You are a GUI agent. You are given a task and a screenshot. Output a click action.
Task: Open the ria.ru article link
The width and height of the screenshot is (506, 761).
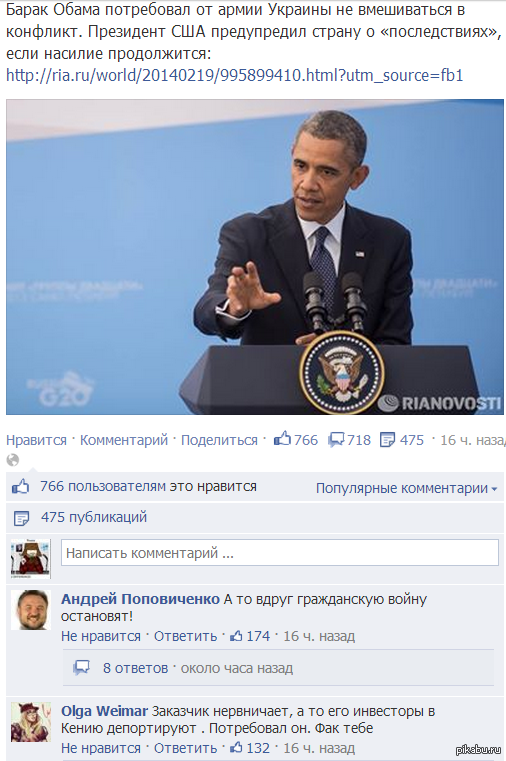(234, 75)
